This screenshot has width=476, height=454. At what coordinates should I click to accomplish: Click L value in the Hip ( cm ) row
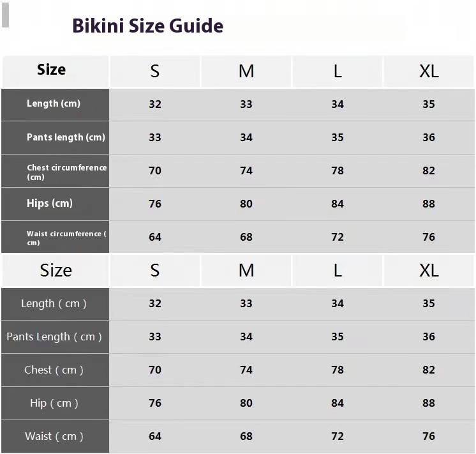(338, 403)
